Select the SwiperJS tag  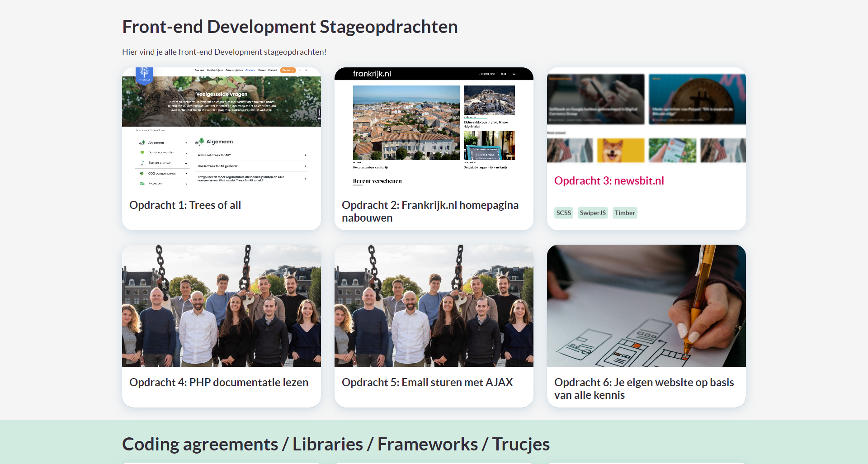click(x=593, y=213)
